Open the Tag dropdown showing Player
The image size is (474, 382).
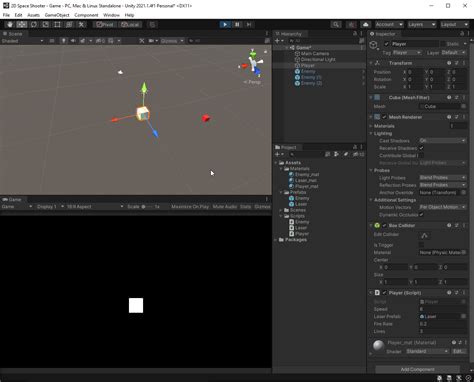click(x=407, y=53)
